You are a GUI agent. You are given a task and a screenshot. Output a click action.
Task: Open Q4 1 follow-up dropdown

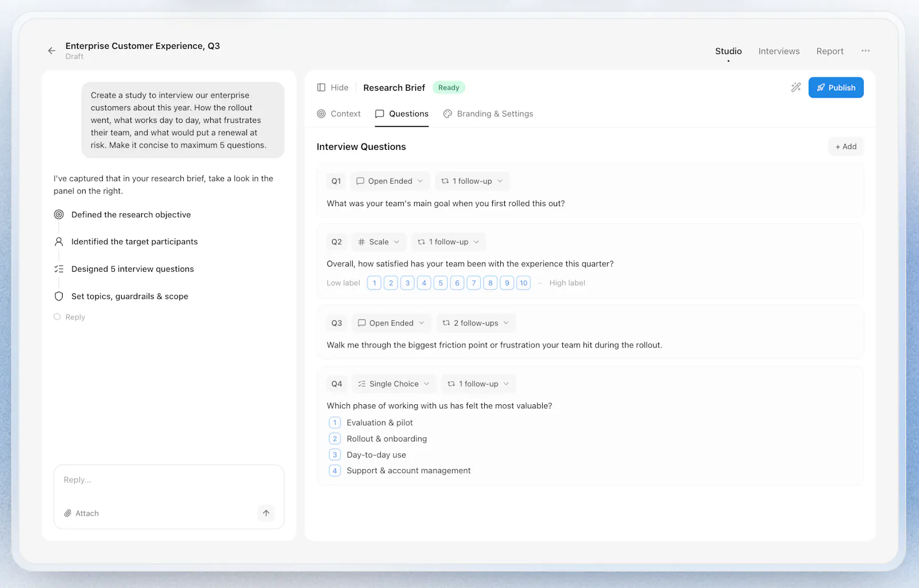coord(478,384)
